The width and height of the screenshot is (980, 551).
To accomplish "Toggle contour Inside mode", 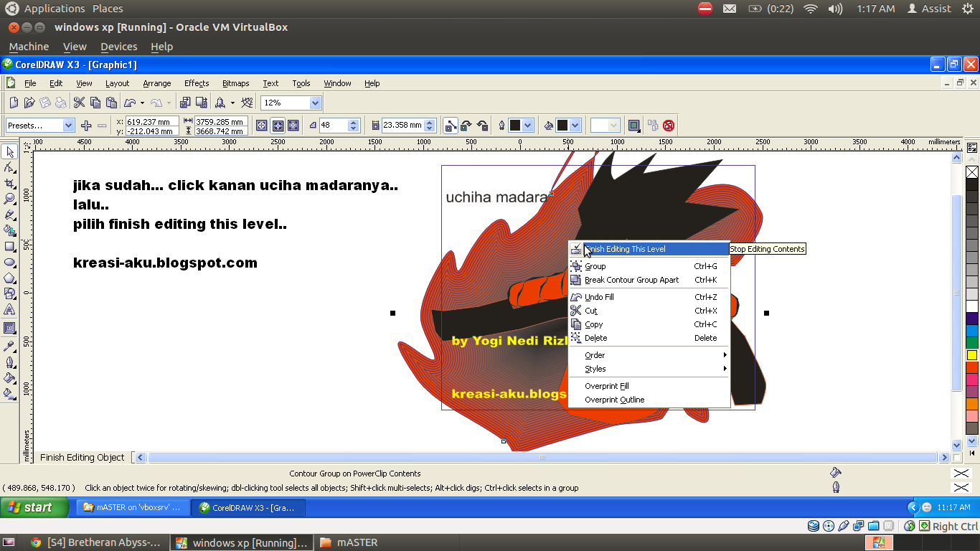I will [x=278, y=126].
